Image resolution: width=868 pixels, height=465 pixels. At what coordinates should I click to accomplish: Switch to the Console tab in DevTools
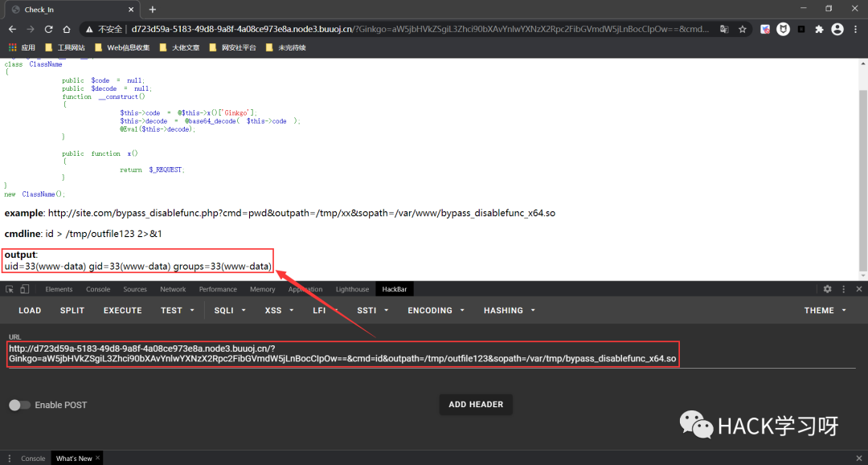tap(98, 289)
